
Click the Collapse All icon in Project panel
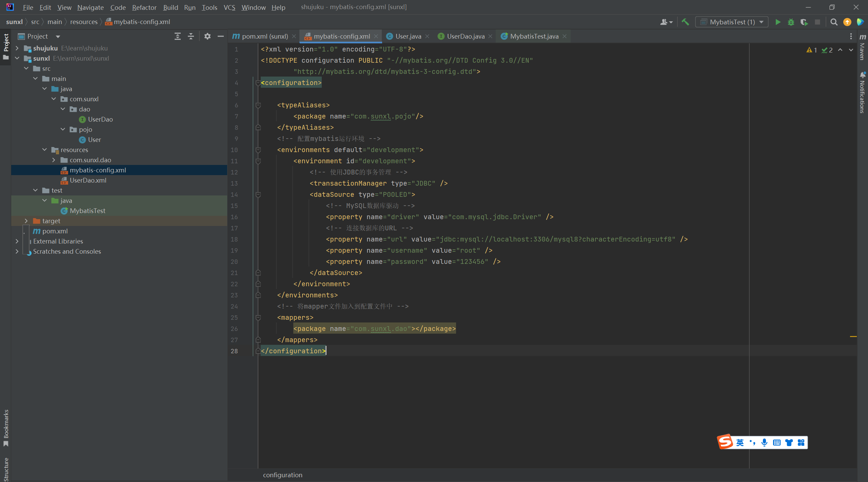pos(191,36)
